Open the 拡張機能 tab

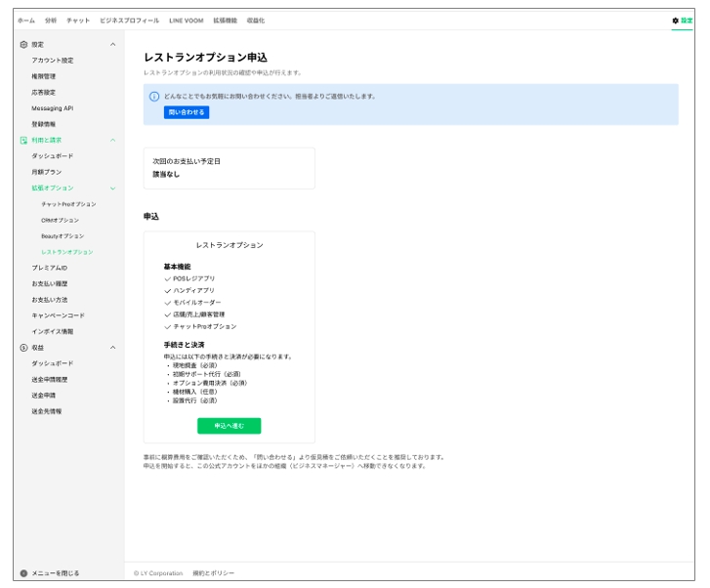(225, 21)
